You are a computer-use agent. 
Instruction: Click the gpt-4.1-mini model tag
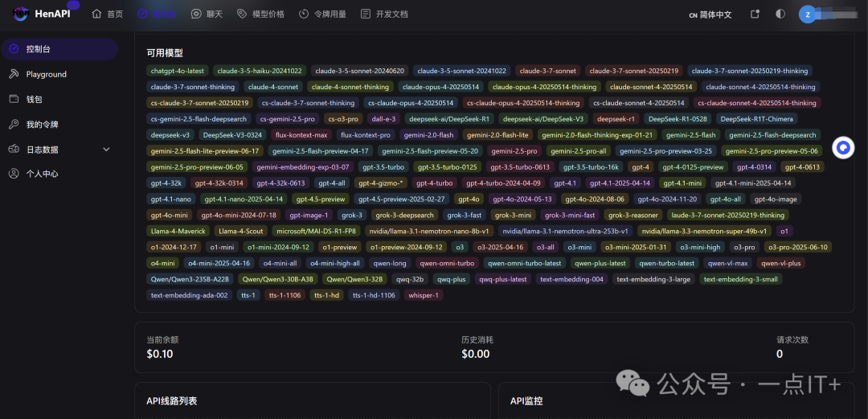(x=682, y=183)
